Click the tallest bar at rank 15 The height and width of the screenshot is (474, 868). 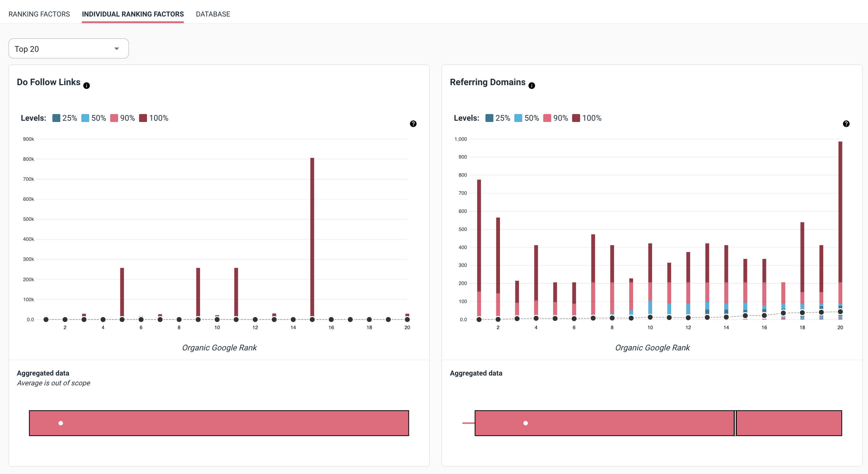point(312,236)
